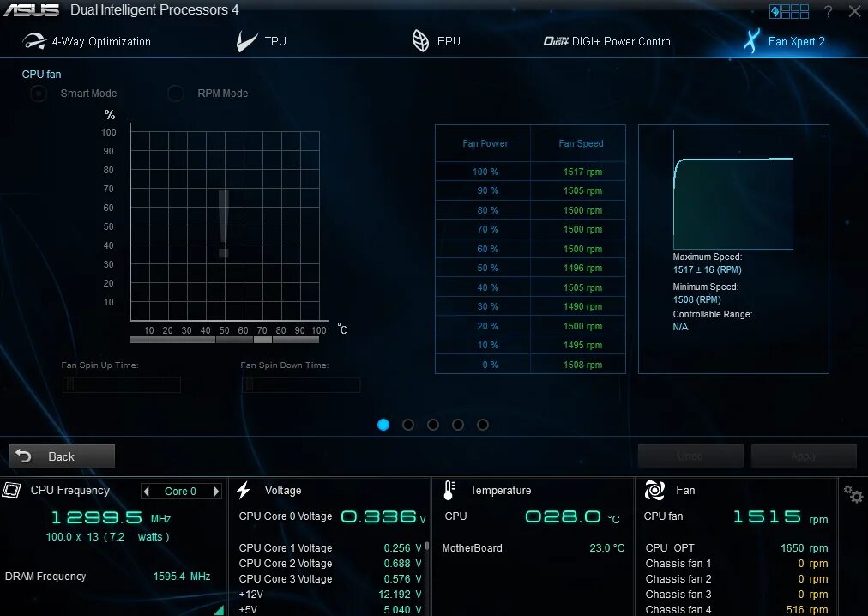This screenshot has height=616, width=868.
Task: Select the fourth fan page dot
Action: [458, 425]
